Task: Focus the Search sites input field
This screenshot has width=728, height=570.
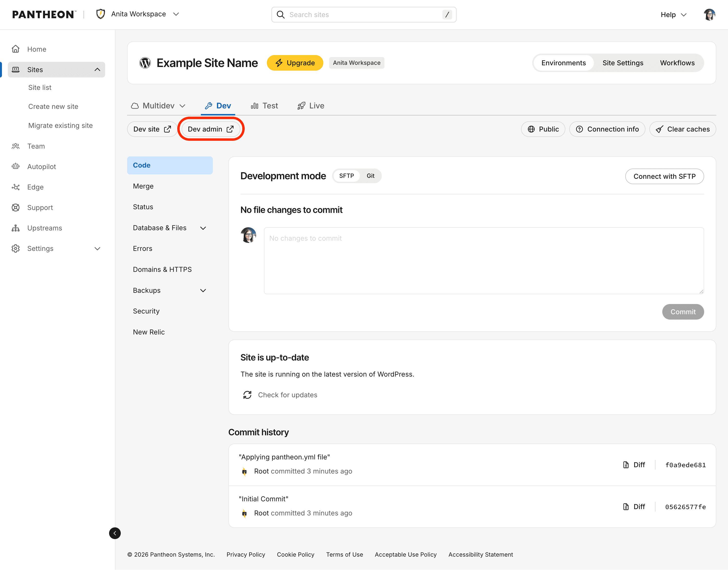Action: pyautogui.click(x=364, y=15)
